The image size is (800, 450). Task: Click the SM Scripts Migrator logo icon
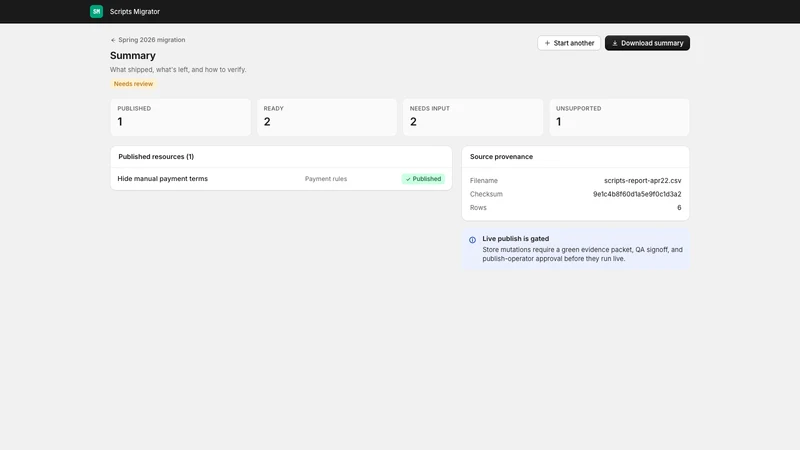tap(96, 11)
